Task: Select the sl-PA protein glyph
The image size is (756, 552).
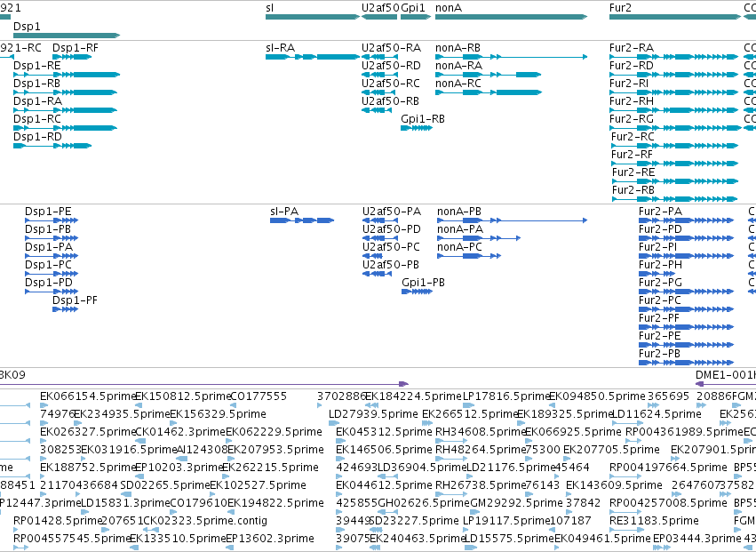Action: 302,220
